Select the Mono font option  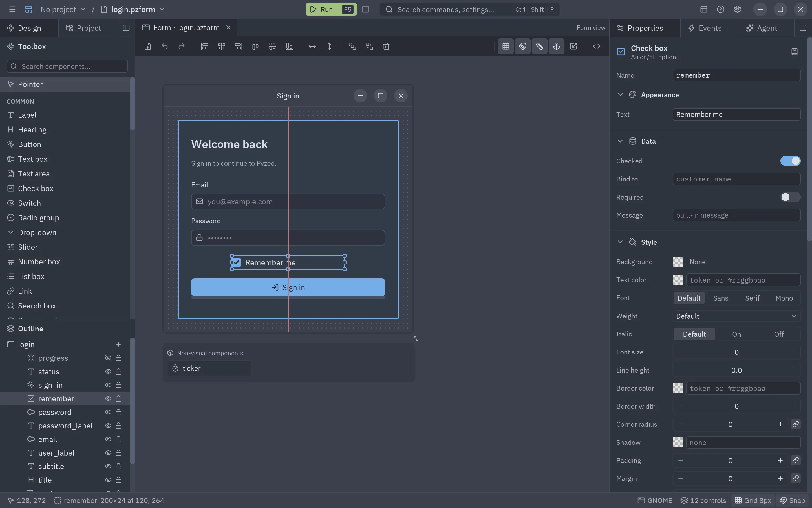pyautogui.click(x=784, y=298)
